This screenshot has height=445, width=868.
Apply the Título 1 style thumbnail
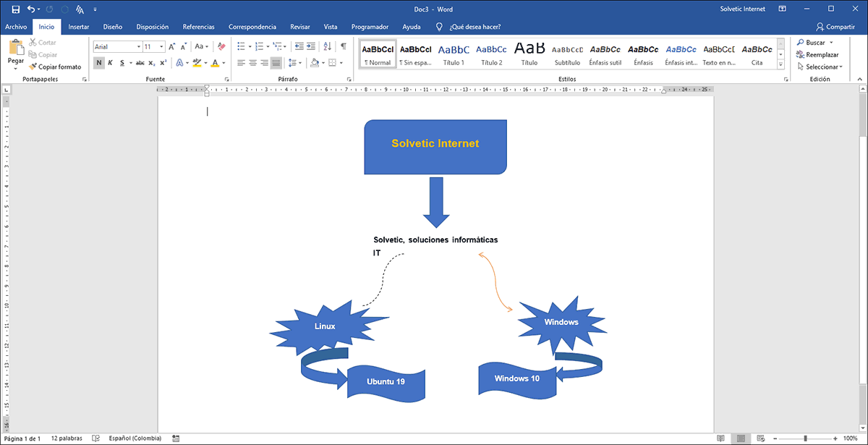point(454,54)
